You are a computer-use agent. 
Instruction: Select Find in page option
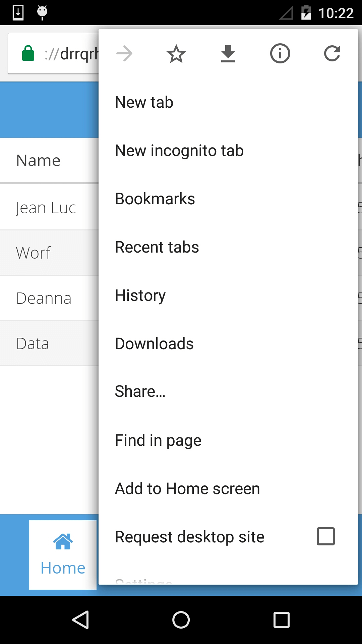(x=228, y=440)
